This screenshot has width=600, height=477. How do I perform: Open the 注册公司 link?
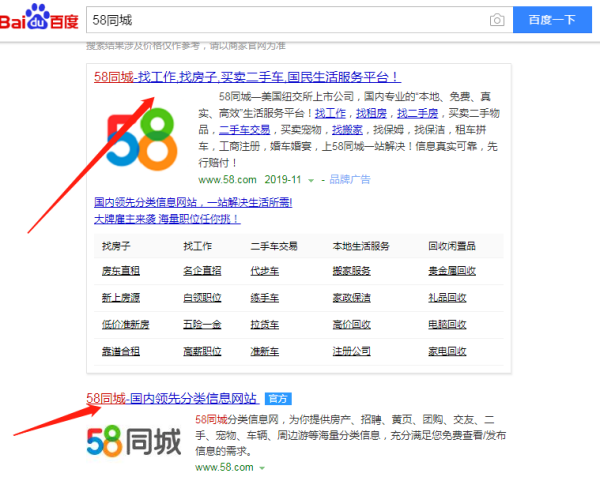coord(351,352)
